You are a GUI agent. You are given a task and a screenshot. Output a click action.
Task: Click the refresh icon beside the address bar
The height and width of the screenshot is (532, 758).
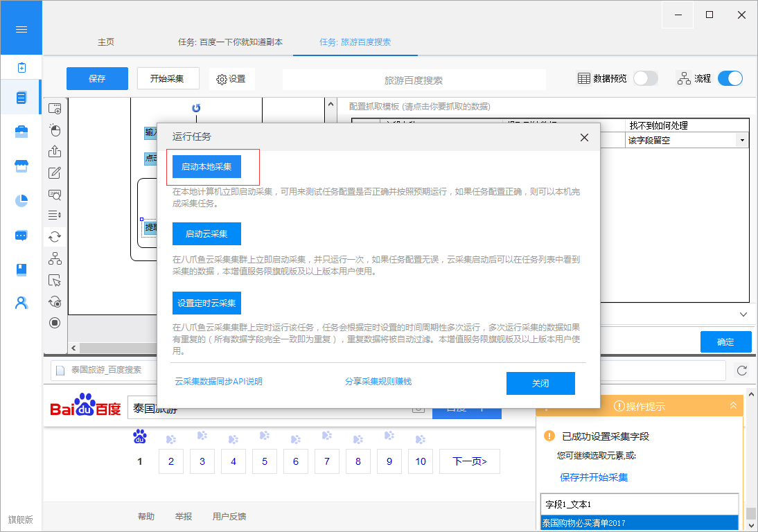click(742, 371)
